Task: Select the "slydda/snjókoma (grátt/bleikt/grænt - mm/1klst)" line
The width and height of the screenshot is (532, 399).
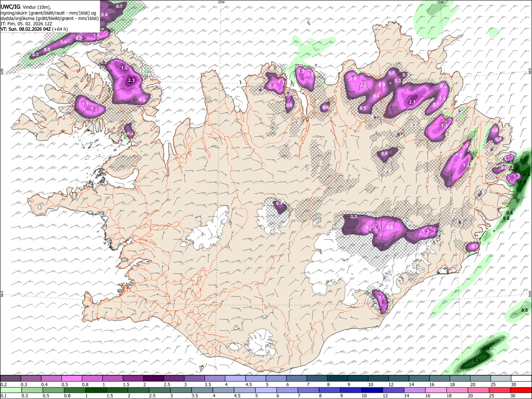Action: click(x=49, y=18)
